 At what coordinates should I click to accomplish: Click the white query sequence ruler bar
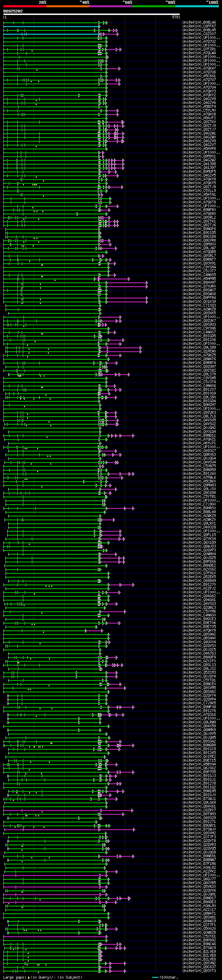(x=92, y=15)
